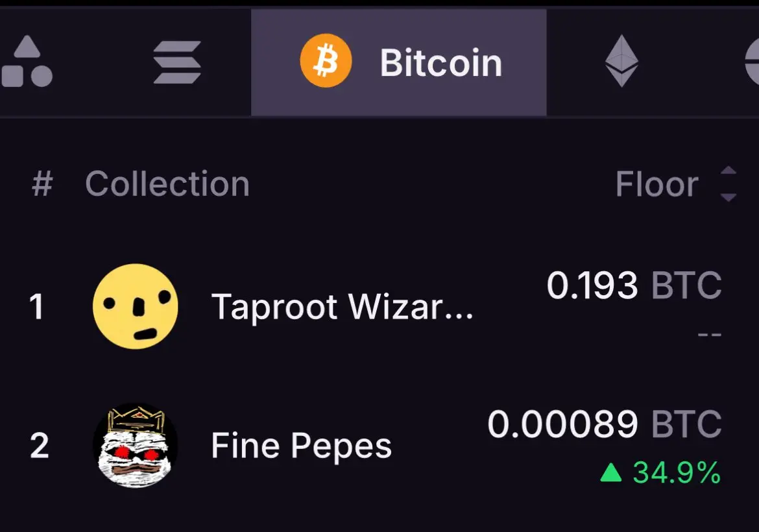Open the partially visible chain icon at right edge
The width and height of the screenshot is (759, 532).
[752, 62]
